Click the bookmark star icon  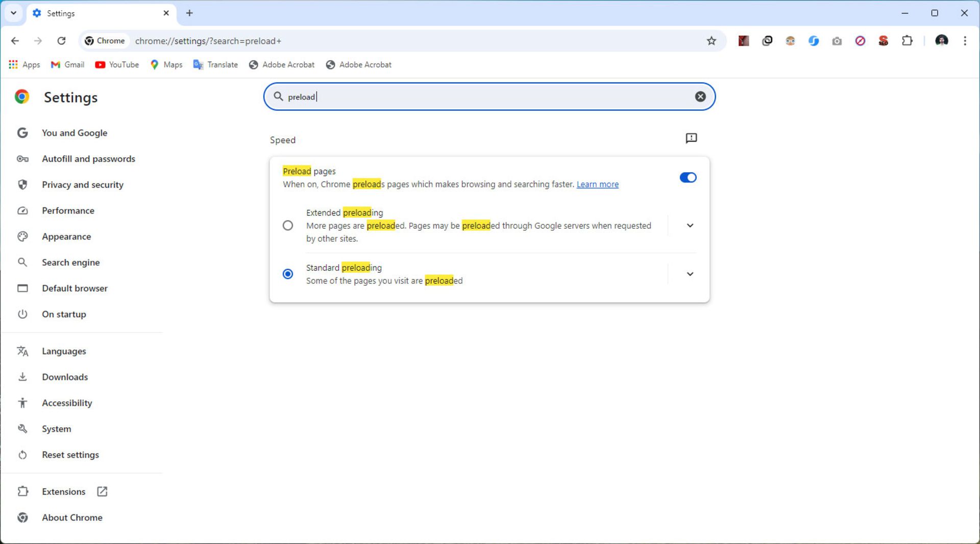[x=711, y=41]
